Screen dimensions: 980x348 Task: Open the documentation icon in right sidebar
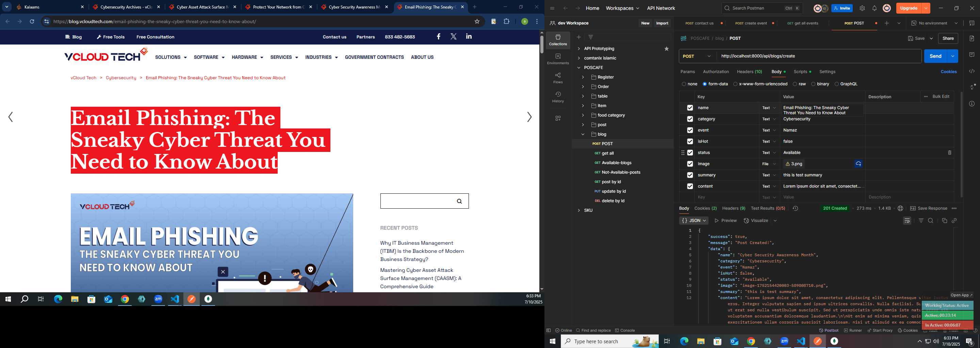tap(971, 38)
